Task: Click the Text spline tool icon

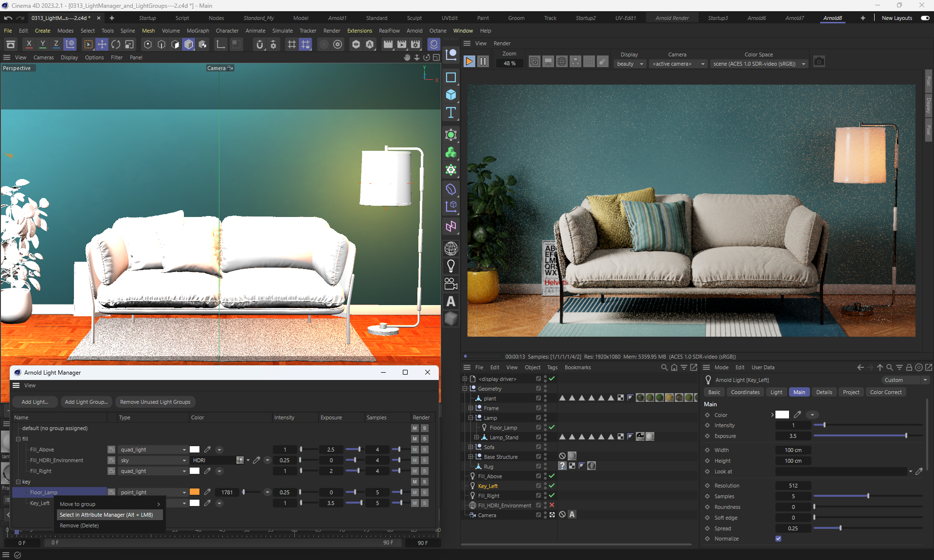Action: point(451,113)
